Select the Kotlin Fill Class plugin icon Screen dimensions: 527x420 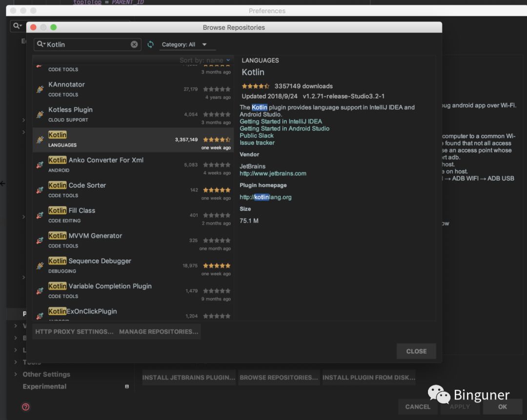pos(40,216)
